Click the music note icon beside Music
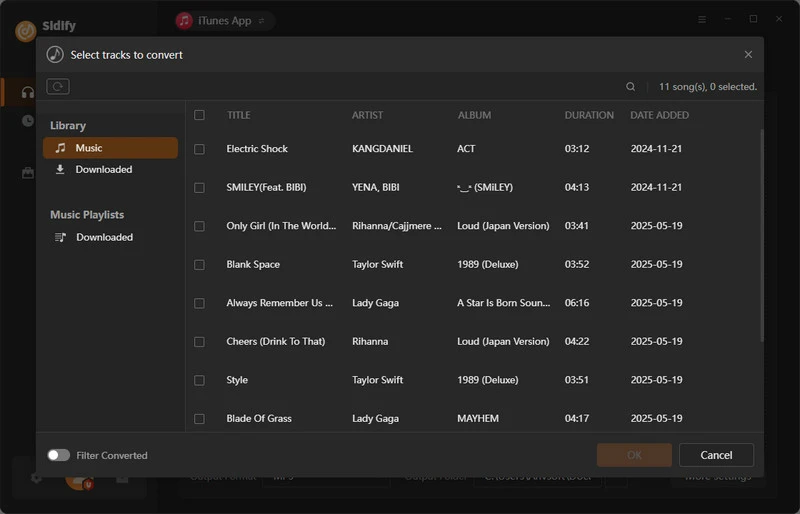The width and height of the screenshot is (800, 514). (60, 148)
